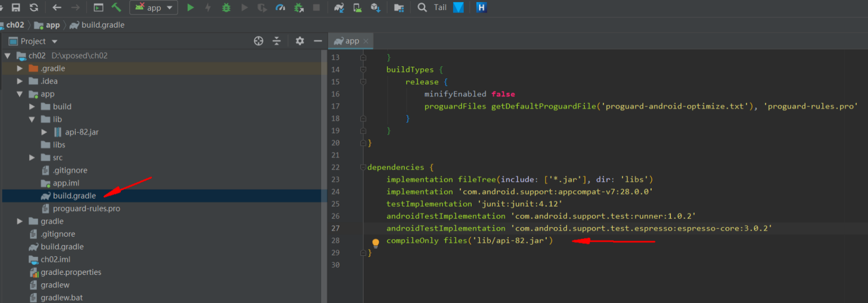The image size is (868, 303).
Task: Fold the release block at line 15
Action: (363, 82)
